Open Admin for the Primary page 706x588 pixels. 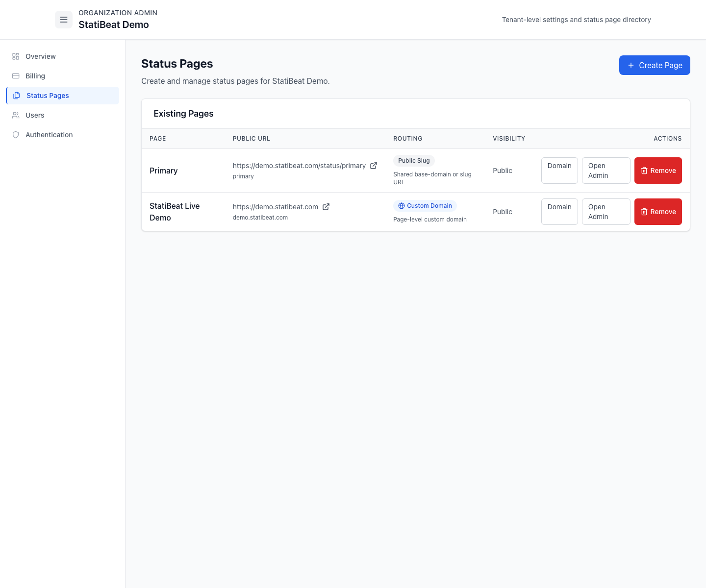(x=606, y=171)
